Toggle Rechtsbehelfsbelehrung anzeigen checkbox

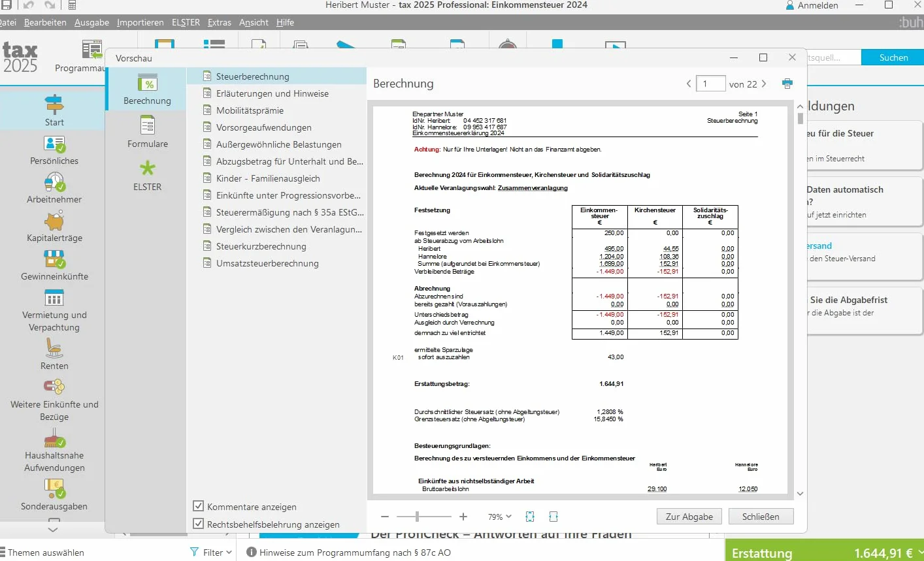[x=199, y=524]
